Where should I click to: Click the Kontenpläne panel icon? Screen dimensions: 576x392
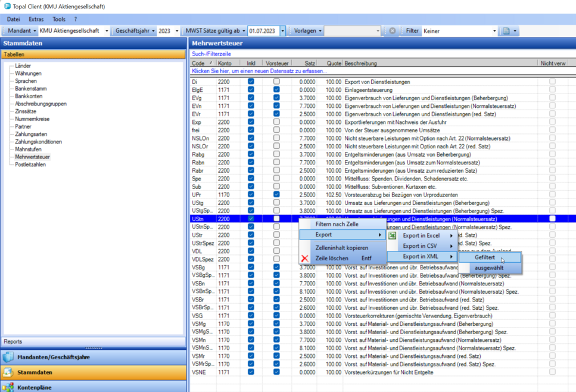[x=8, y=387]
